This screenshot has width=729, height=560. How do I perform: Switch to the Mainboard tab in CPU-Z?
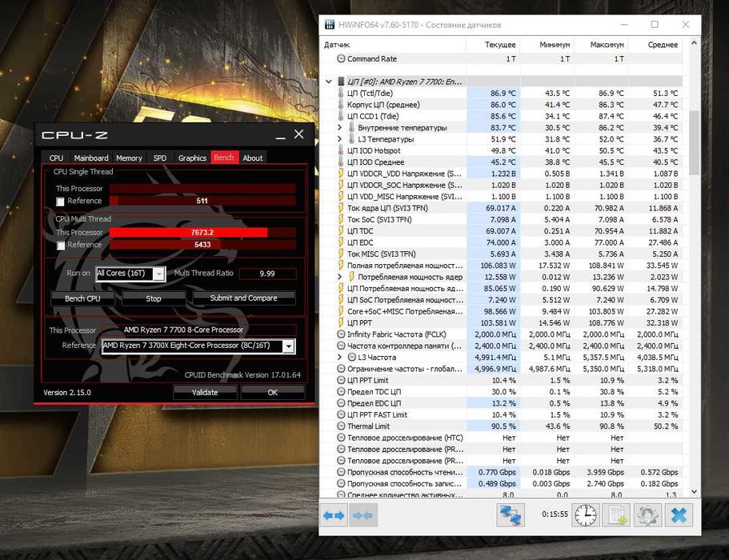coord(91,158)
